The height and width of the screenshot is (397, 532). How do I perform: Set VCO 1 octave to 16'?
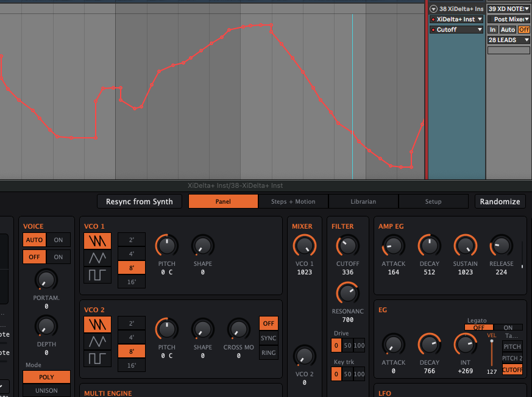coord(131,282)
